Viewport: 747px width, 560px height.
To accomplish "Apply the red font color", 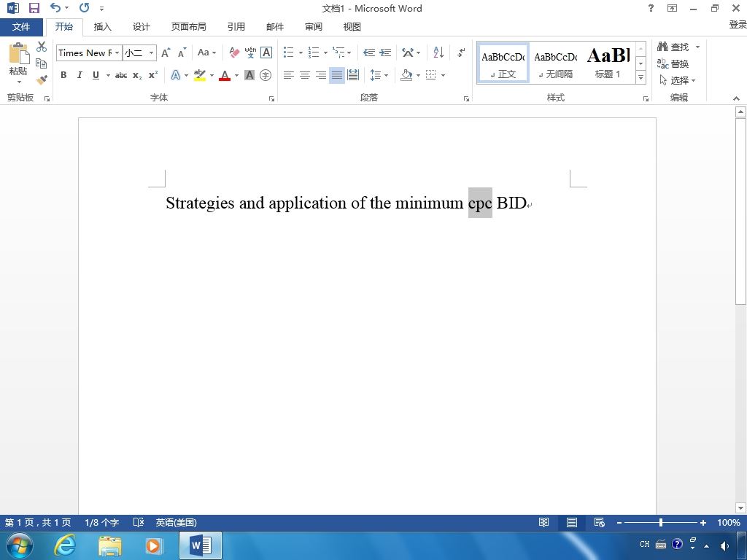I will [225, 75].
